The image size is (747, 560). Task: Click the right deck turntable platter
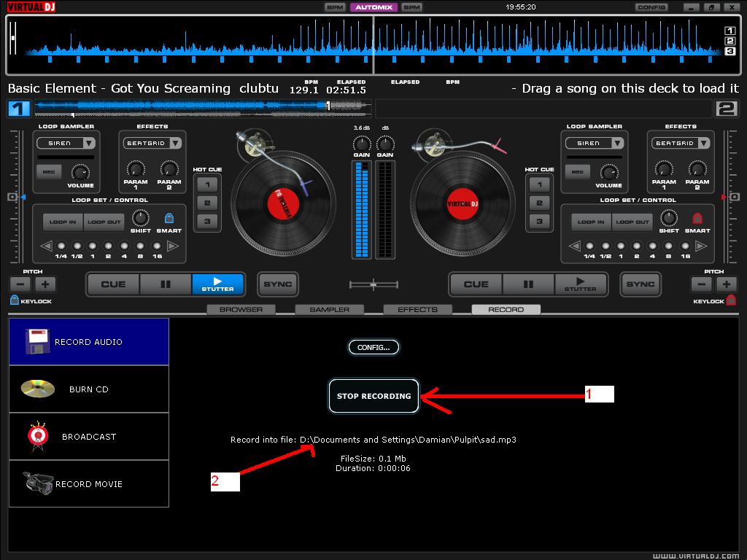coord(462,204)
